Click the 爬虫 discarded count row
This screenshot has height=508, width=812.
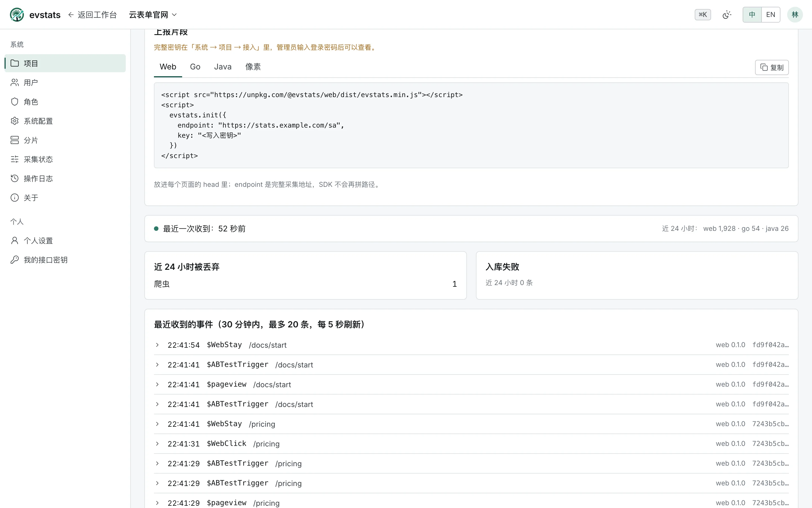[x=305, y=284]
